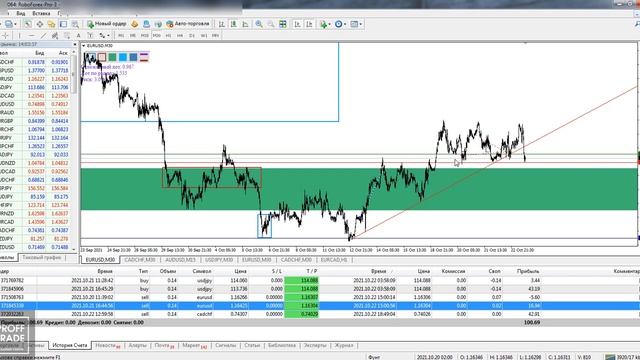640x360 pixels.
Task: Switch timeframe to H1
Action: pyautogui.click(x=168, y=36)
